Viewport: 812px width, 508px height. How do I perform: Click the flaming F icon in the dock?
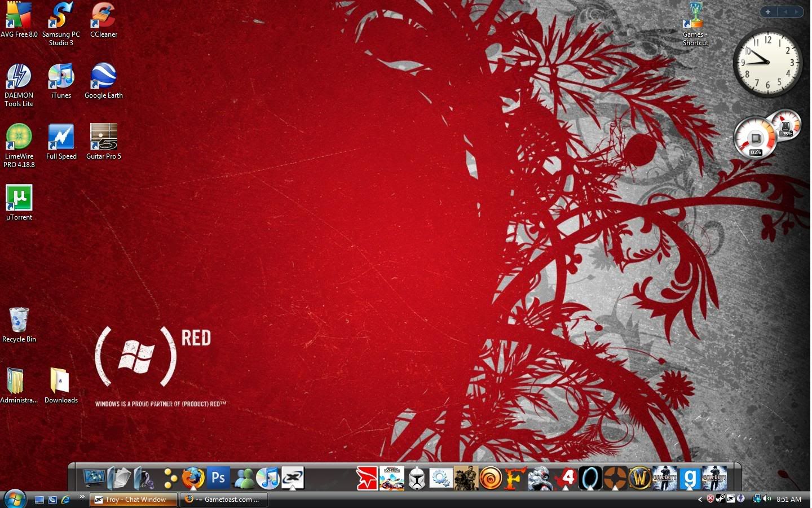click(515, 479)
